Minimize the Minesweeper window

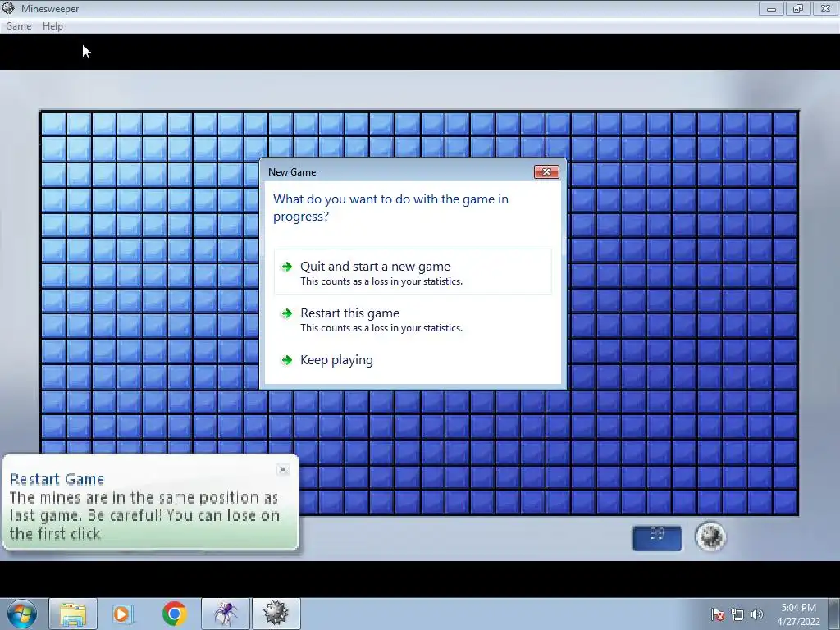click(x=771, y=8)
